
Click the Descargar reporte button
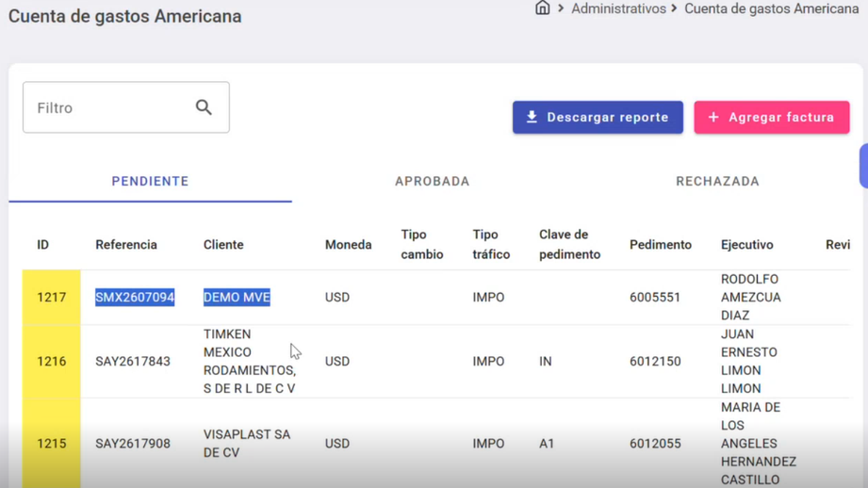[598, 117]
